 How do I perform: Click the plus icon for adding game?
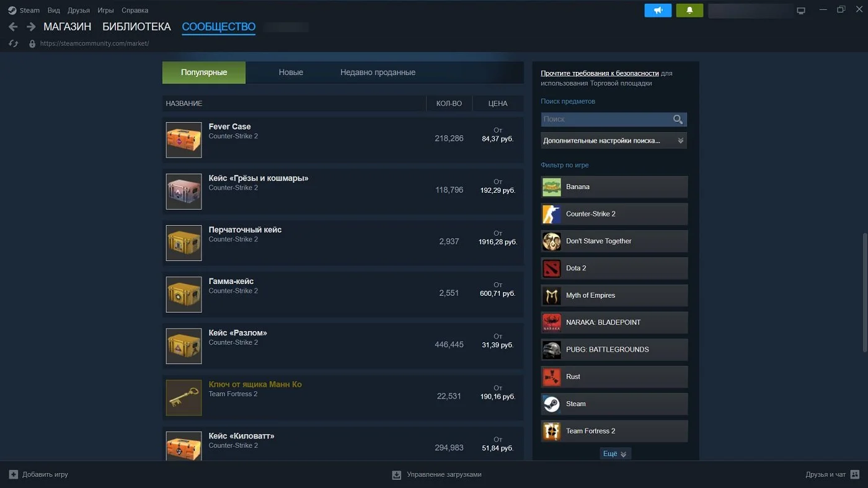coord(14,474)
